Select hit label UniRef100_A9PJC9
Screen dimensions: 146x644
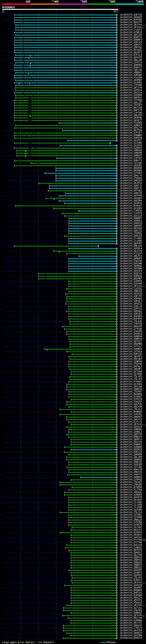pyautogui.click(x=131, y=42)
